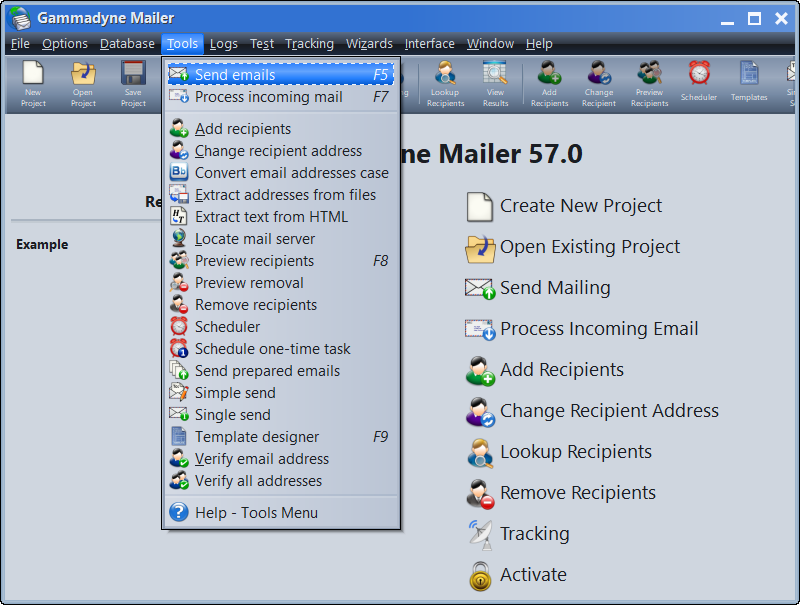This screenshot has width=800, height=605.
Task: Click the minus-badge icon beside Remove Recipients
Action: 480,494
